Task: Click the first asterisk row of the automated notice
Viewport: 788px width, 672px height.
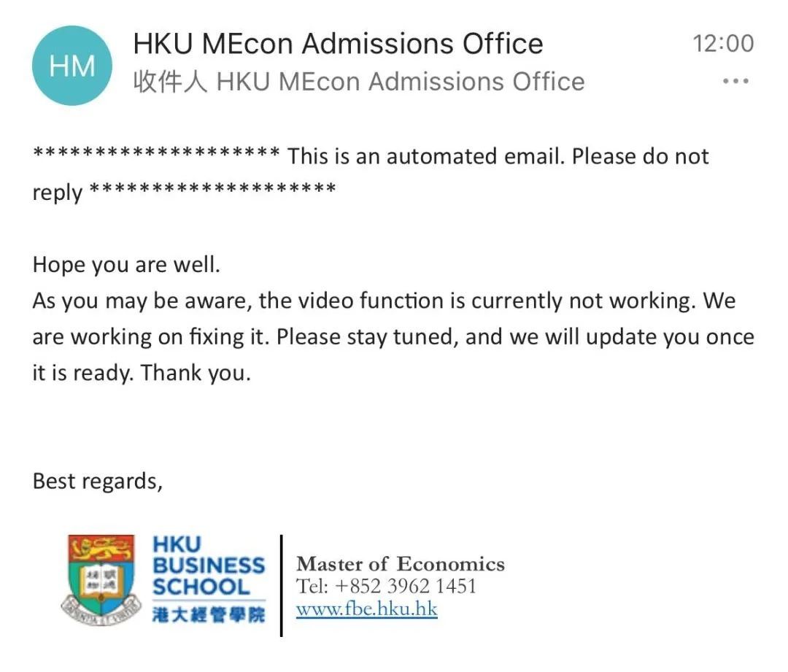Action: tap(156, 151)
